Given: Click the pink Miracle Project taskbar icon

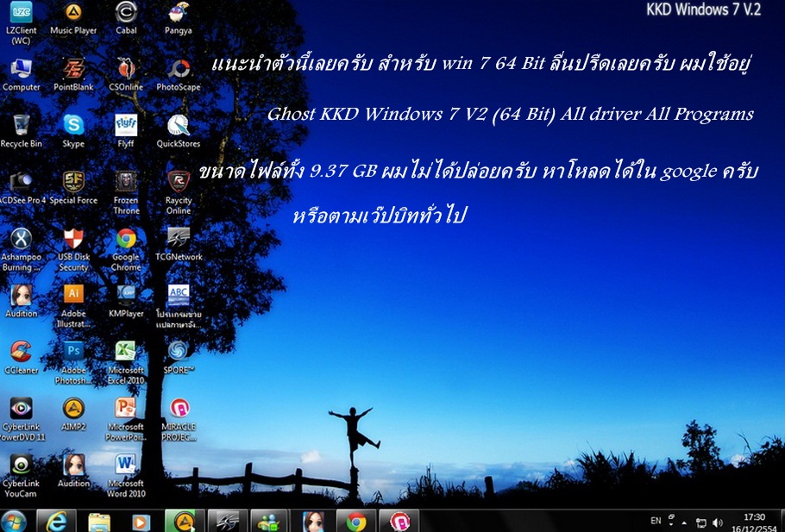Looking at the screenshot, I should pyautogui.click(x=399, y=522).
